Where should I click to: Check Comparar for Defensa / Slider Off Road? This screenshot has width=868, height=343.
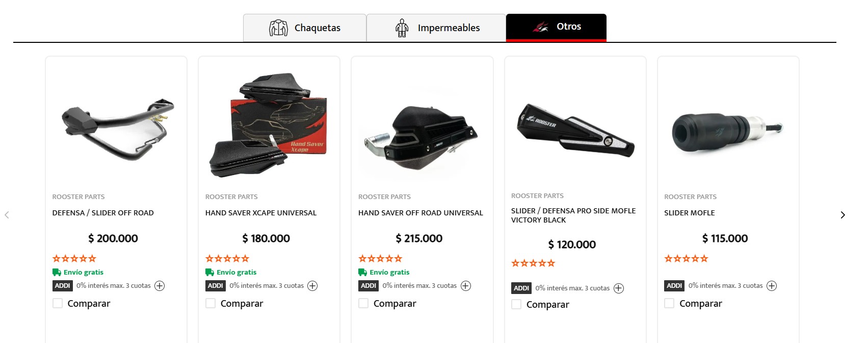tap(58, 303)
